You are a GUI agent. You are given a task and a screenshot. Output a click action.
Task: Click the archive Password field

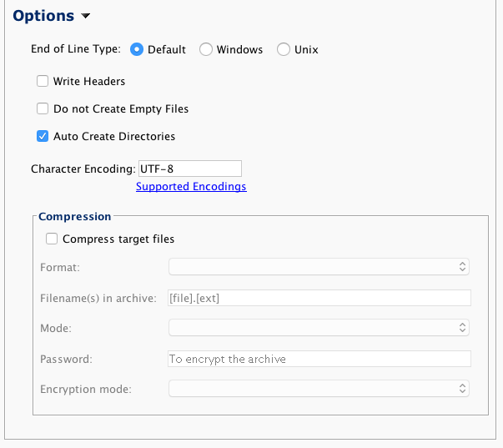pyautogui.click(x=319, y=359)
